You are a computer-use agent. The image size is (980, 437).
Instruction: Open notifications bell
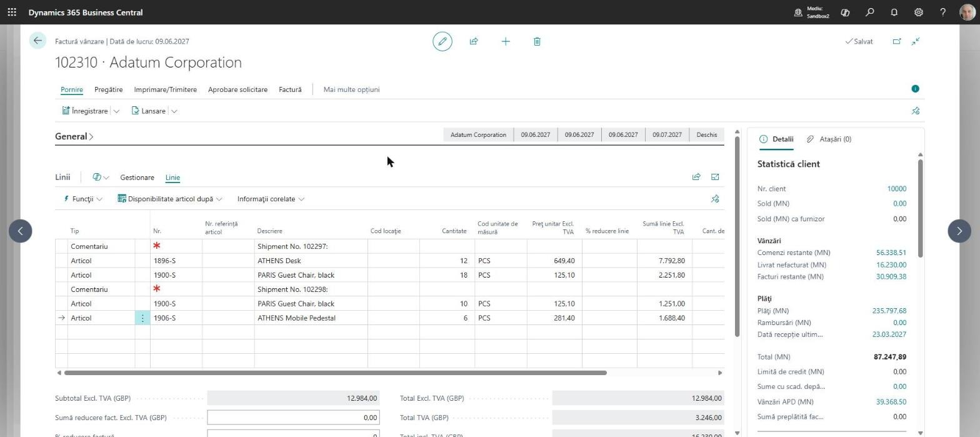click(x=894, y=12)
